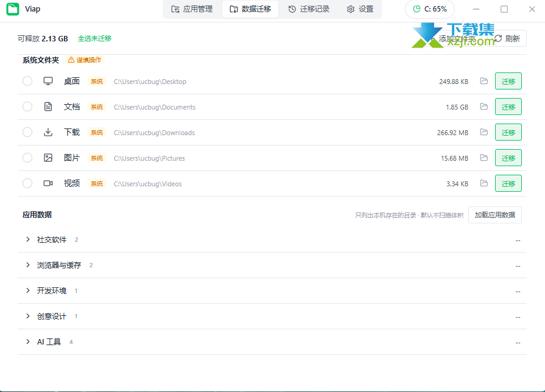
Task: Select the 图片 row radio button
Action: [27, 158]
